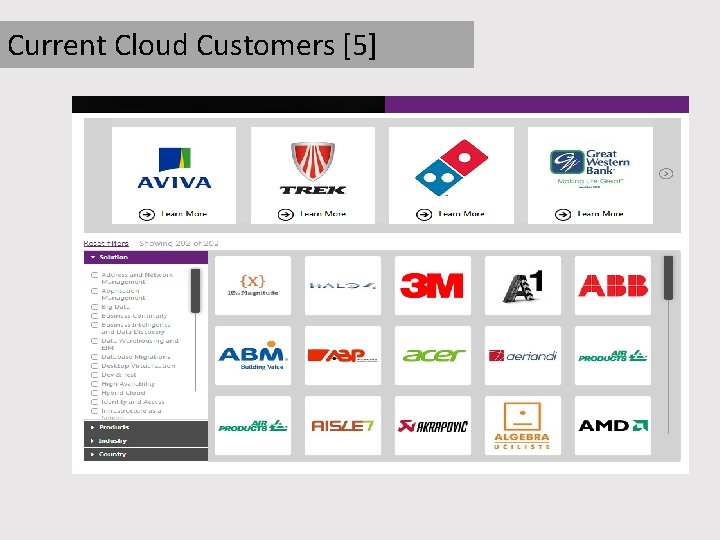The width and height of the screenshot is (720, 540).
Task: Select the Halo 4 logo tile
Action: click(x=343, y=286)
